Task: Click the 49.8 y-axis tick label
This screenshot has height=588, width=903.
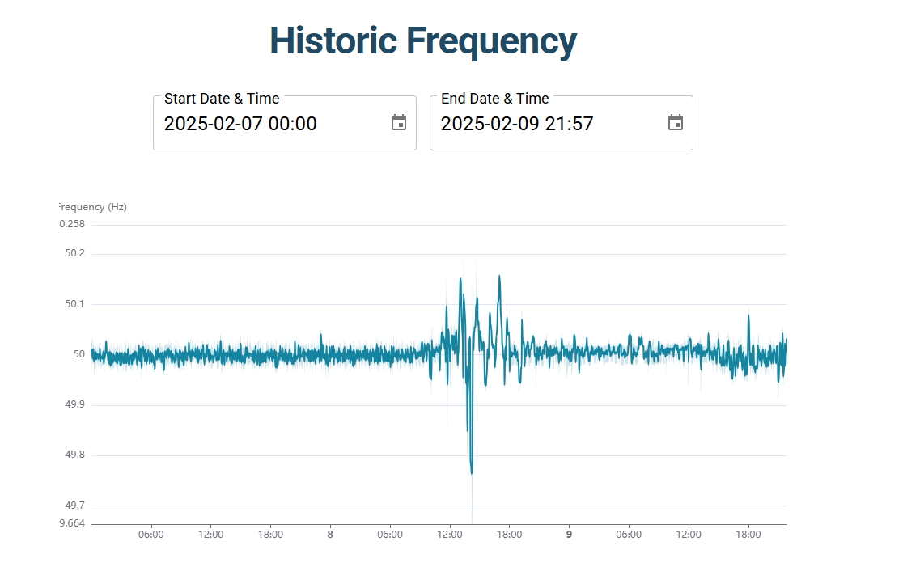Action: pyautogui.click(x=74, y=455)
